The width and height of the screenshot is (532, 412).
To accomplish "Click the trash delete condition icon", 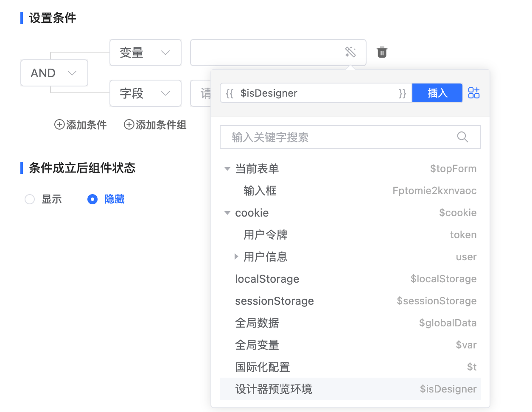I will pyautogui.click(x=382, y=52).
